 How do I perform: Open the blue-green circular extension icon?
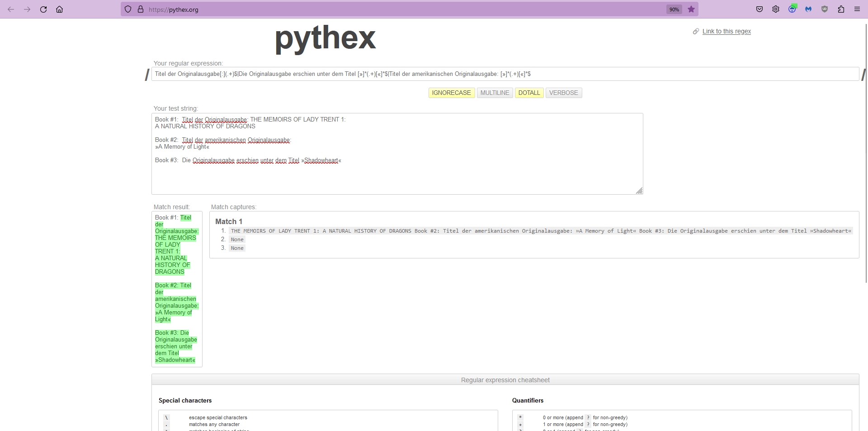click(x=792, y=9)
